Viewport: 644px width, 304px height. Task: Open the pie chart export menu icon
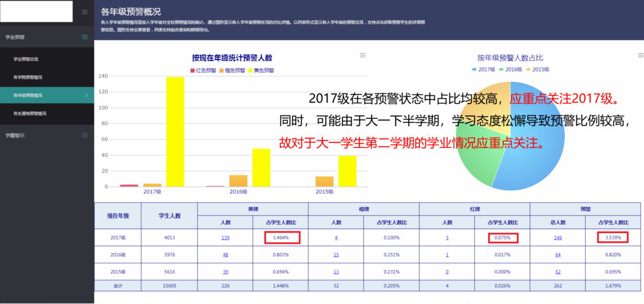click(640, 55)
